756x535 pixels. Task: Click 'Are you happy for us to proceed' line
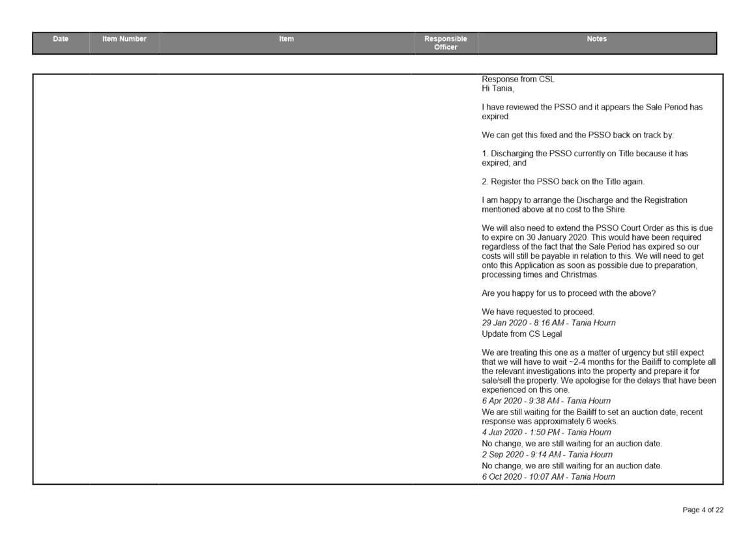(x=568, y=293)
